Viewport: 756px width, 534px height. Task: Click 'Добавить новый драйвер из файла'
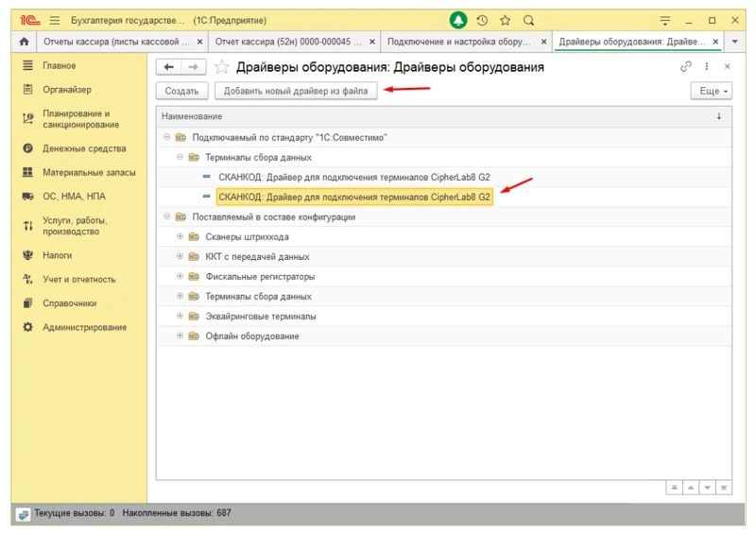coord(295,91)
